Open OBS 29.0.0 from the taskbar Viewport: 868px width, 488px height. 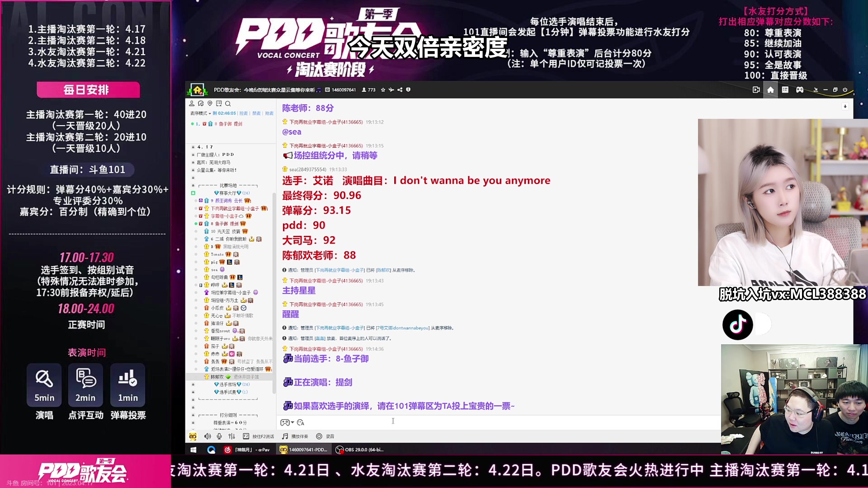(360, 450)
